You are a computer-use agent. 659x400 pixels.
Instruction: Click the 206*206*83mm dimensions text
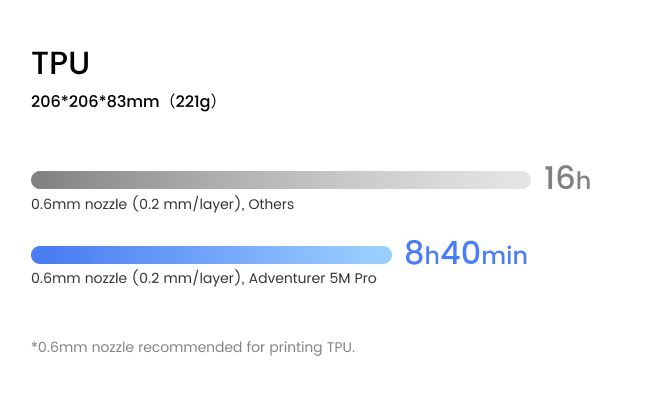pyautogui.click(x=95, y=102)
